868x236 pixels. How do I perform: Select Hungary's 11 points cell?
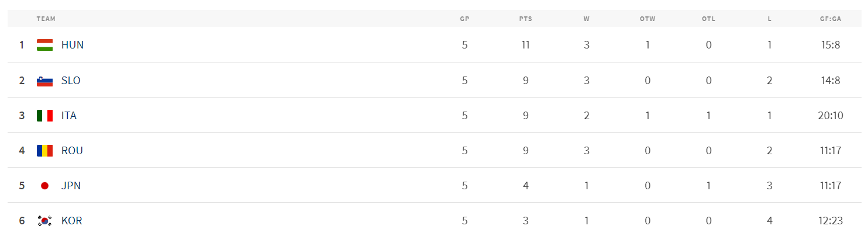click(525, 45)
